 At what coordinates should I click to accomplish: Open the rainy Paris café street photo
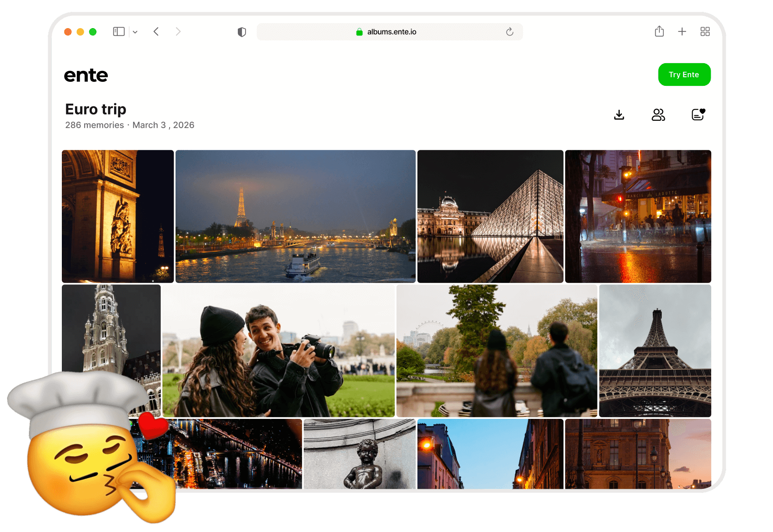coord(638,216)
